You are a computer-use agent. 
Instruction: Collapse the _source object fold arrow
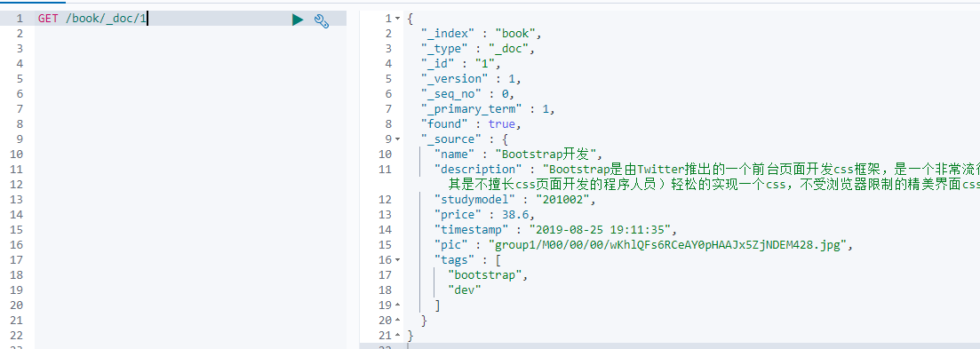pyautogui.click(x=398, y=139)
